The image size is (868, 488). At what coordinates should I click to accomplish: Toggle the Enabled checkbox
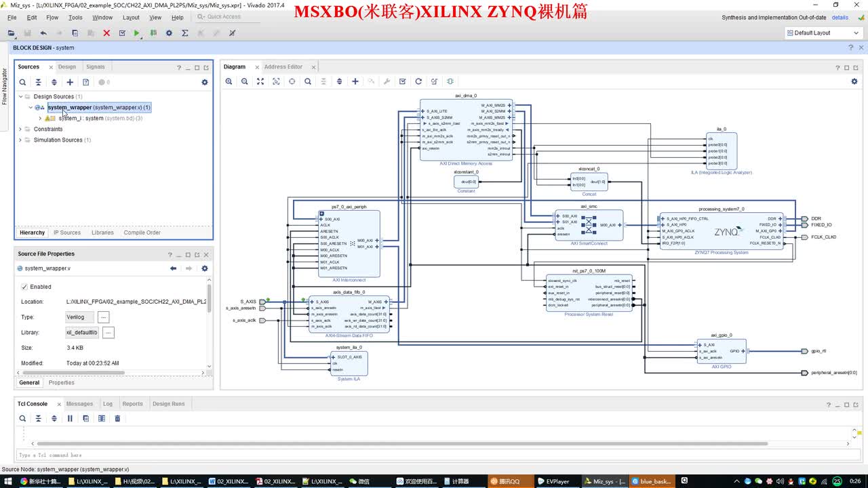coord(24,287)
